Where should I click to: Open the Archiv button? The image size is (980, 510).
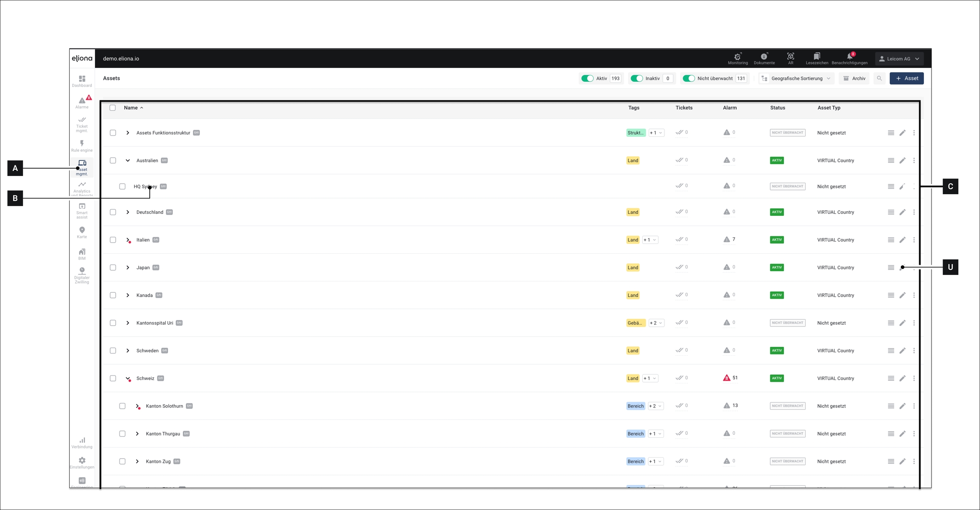point(854,78)
